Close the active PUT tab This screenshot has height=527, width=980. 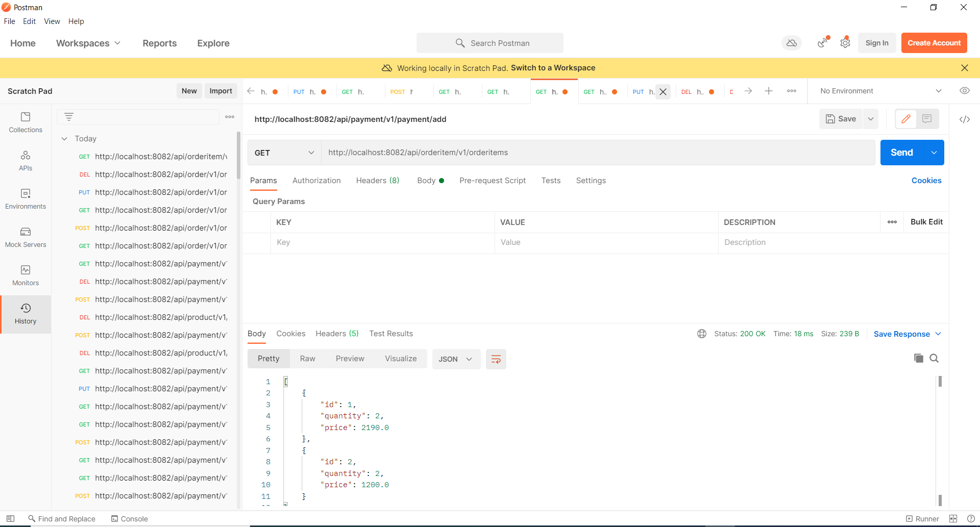pyautogui.click(x=663, y=92)
